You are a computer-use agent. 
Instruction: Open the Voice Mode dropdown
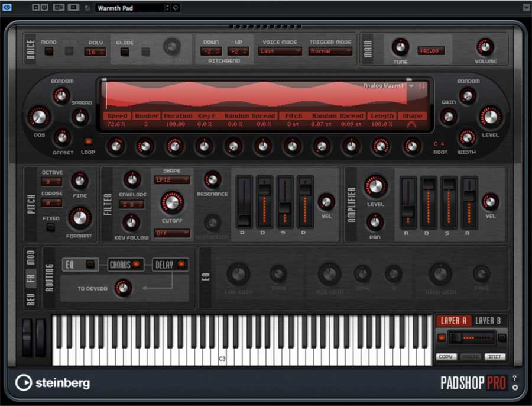pyautogui.click(x=280, y=51)
